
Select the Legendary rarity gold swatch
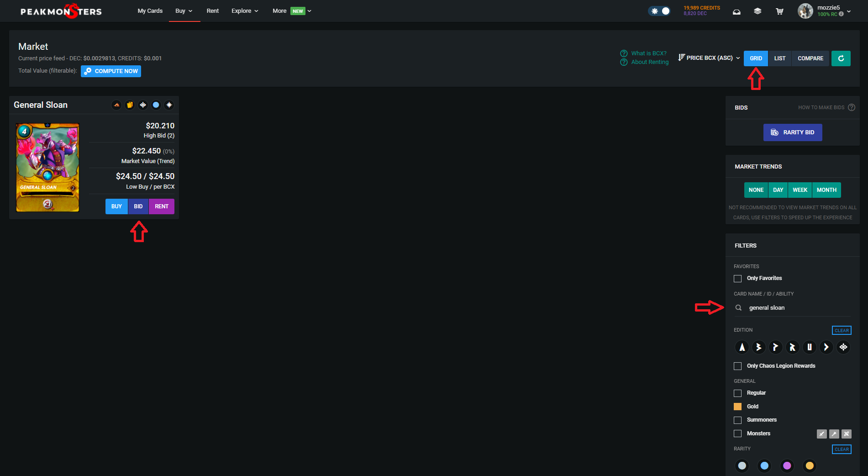(x=810, y=465)
